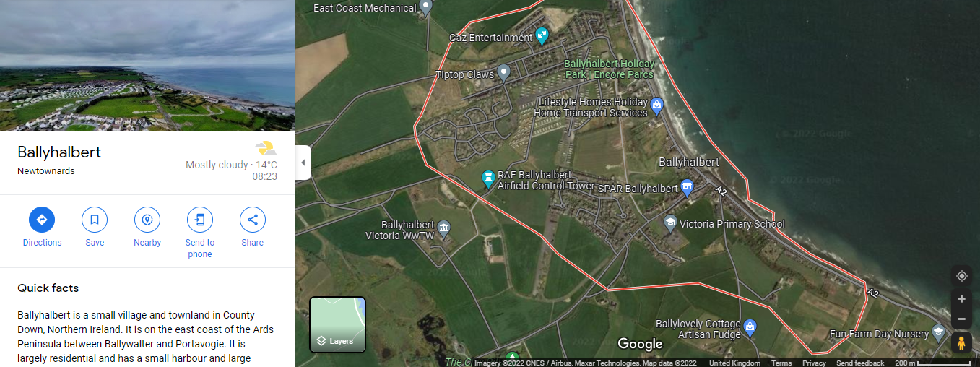The height and width of the screenshot is (367, 980).
Task: Click the Share icon
Action: point(253,220)
